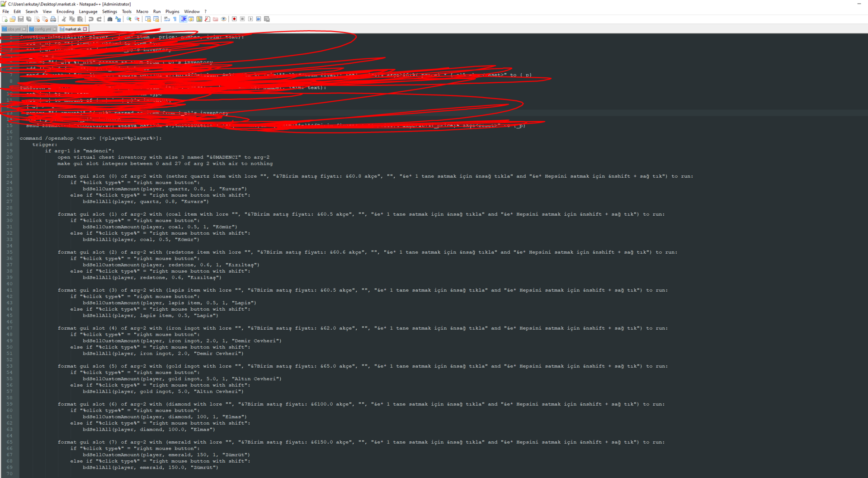Screen dimensions: 868x478
Task: Zoom in using magnifier plus icon
Action: point(129,19)
